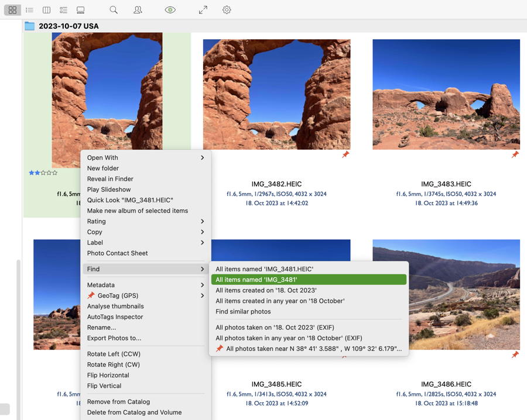
Task: Click Export Photos to... entry
Action: click(x=114, y=338)
